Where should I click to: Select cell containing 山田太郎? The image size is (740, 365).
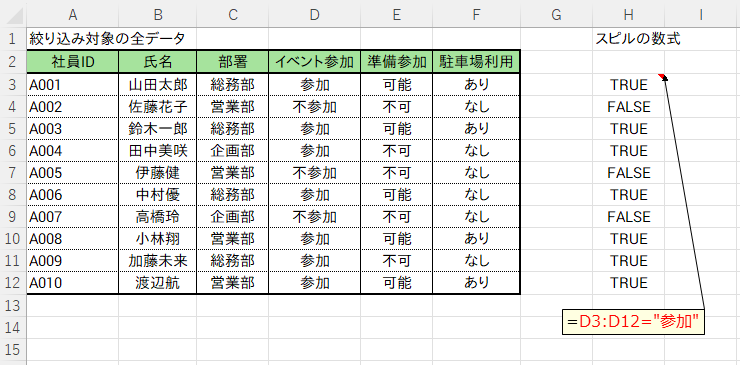coord(158,85)
